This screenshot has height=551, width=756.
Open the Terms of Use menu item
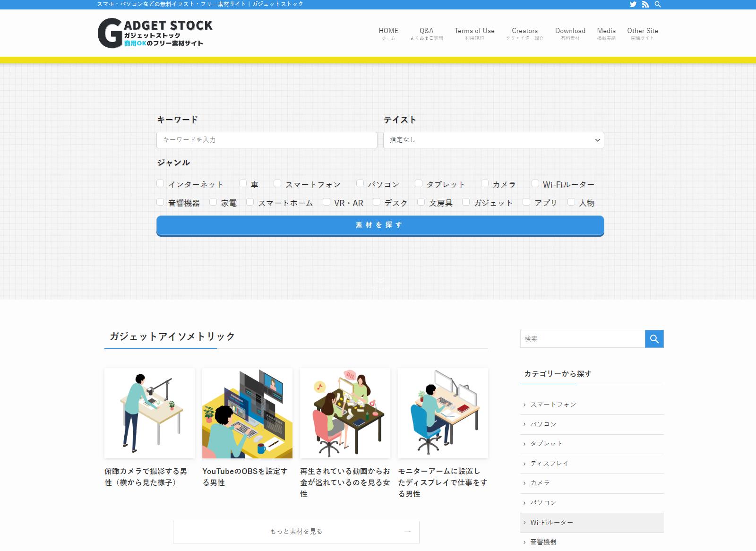474,33
